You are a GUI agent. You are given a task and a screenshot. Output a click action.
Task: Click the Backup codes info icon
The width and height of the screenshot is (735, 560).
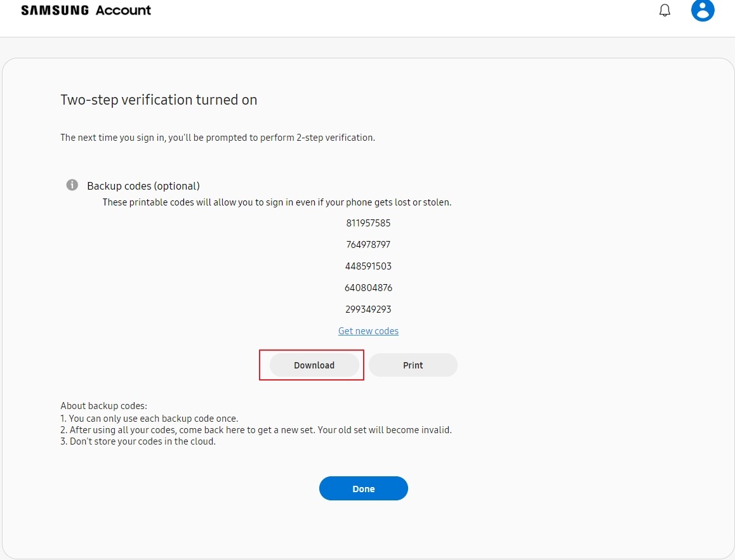(72, 185)
